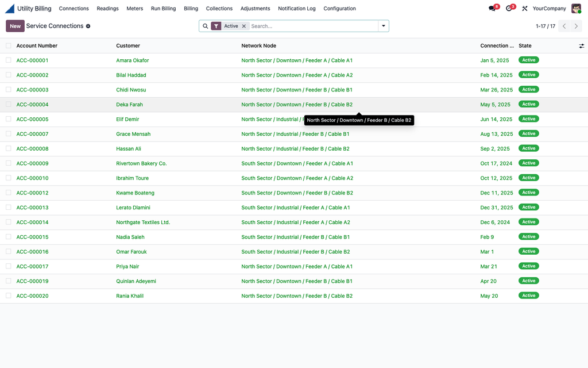Click customer Quinlan Adeyemi

click(x=136, y=281)
